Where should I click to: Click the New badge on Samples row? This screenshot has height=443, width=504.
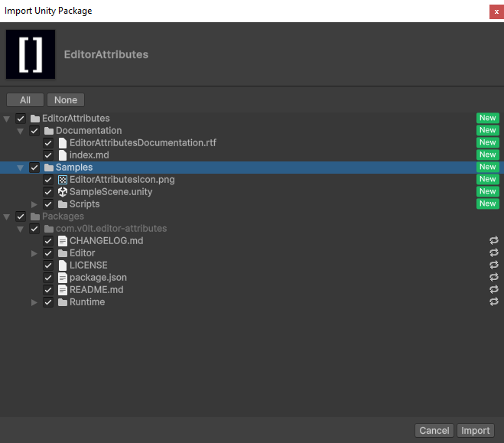488,167
